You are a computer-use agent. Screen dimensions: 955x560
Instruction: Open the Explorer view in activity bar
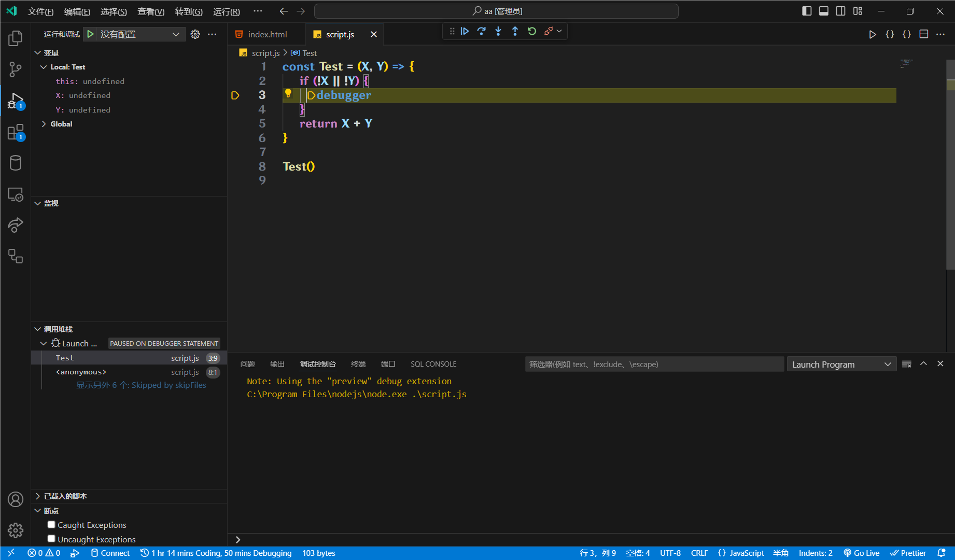tap(16, 38)
